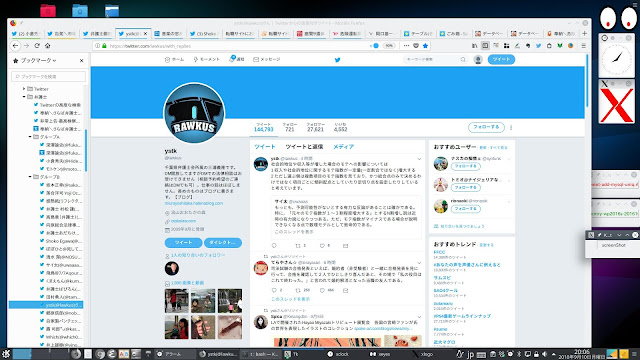This screenshot has height=360, width=640.
Task: Retweet the first yslk tweet
Action: (x=298, y=246)
